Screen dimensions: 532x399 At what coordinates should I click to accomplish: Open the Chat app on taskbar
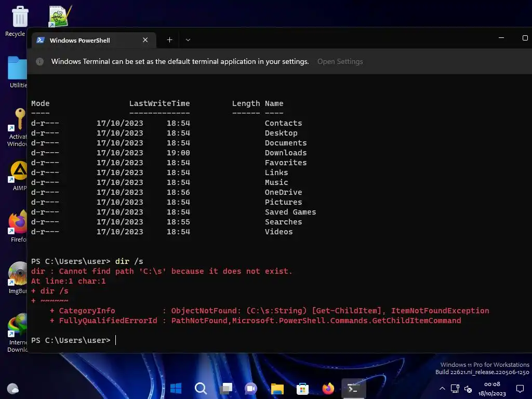coord(251,388)
